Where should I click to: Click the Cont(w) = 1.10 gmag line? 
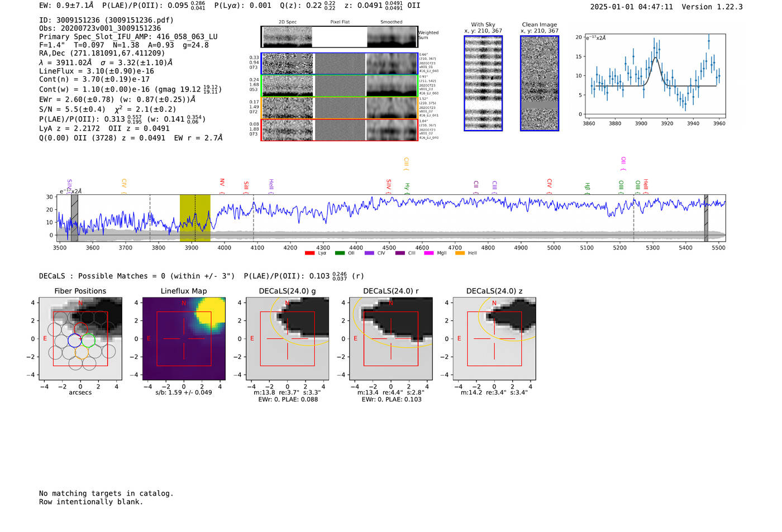coord(131,89)
